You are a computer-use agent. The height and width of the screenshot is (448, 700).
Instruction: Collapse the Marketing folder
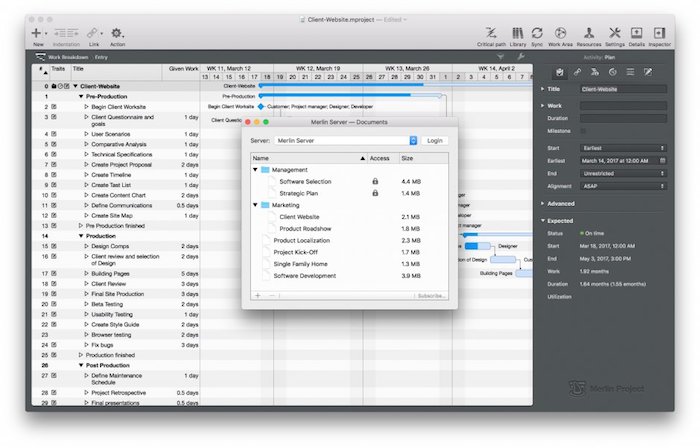click(255, 205)
